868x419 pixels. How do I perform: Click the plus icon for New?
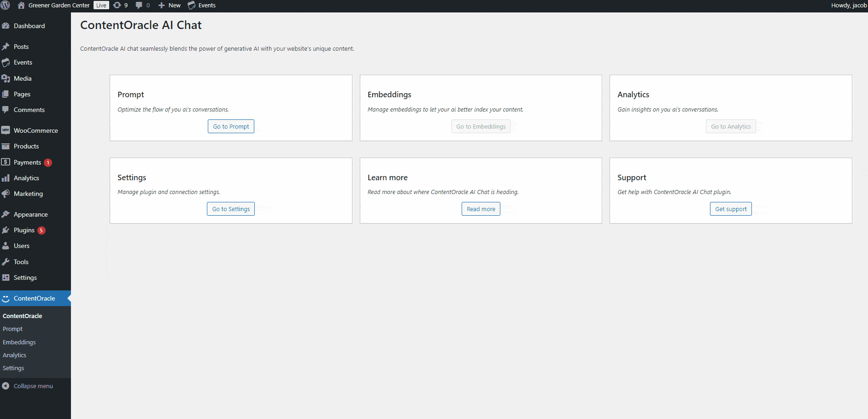click(x=161, y=6)
